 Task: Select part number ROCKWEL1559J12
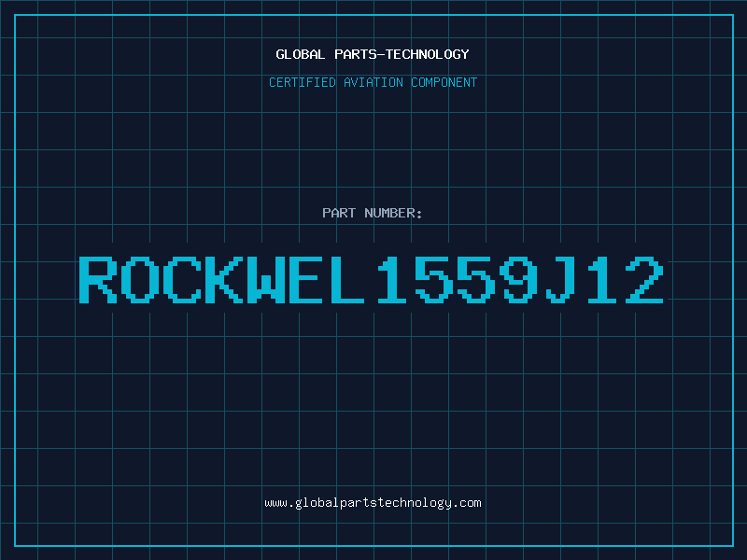[x=372, y=279]
